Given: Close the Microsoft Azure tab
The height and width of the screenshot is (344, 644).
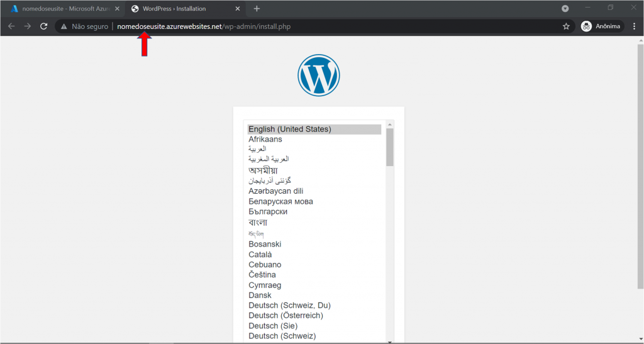Looking at the screenshot, I should [x=117, y=9].
